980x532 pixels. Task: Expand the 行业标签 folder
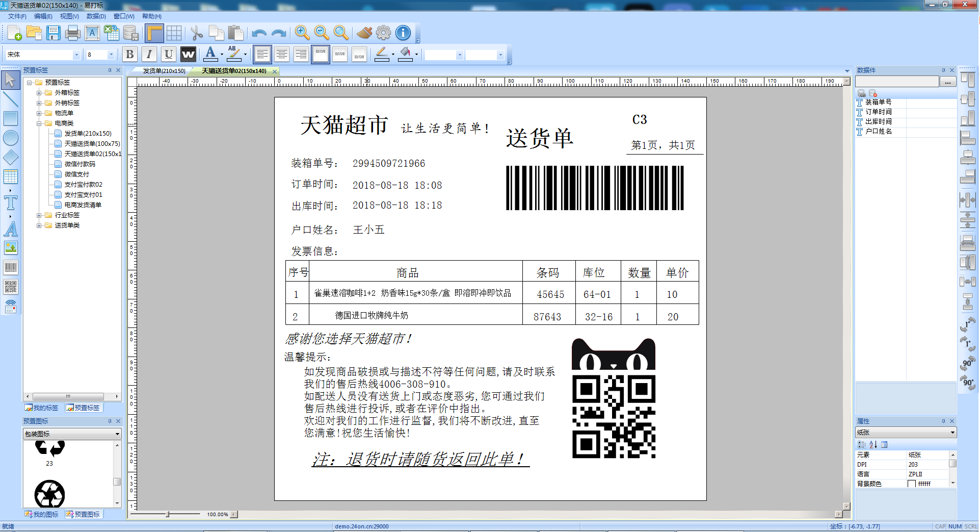39,215
